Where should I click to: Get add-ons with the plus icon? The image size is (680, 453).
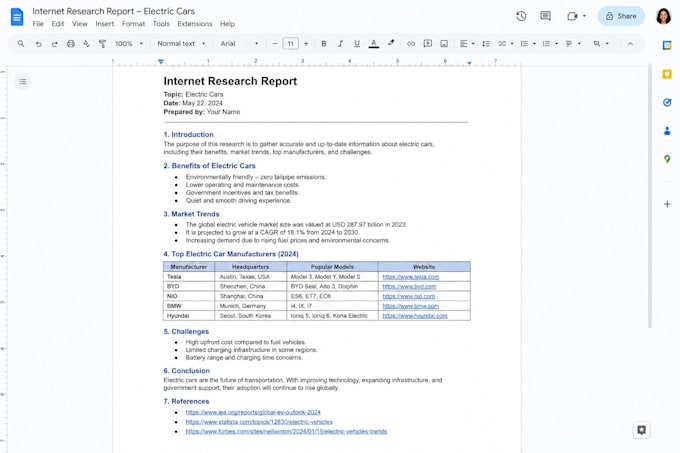pos(667,204)
